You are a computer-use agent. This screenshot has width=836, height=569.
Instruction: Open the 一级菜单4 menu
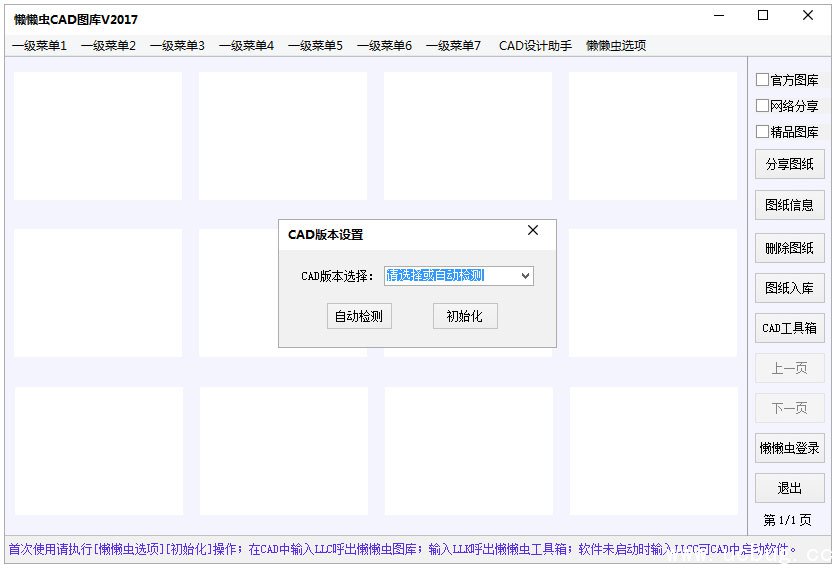click(246, 46)
